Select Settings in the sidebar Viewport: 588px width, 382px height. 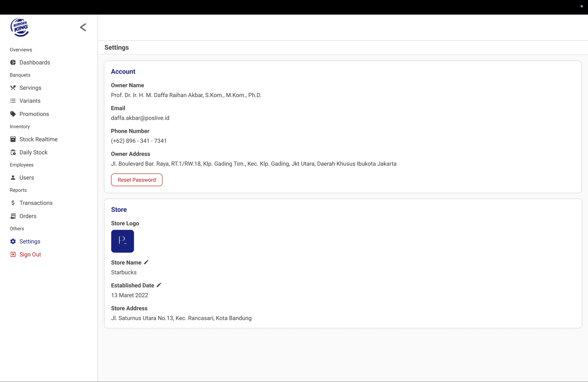(30, 241)
